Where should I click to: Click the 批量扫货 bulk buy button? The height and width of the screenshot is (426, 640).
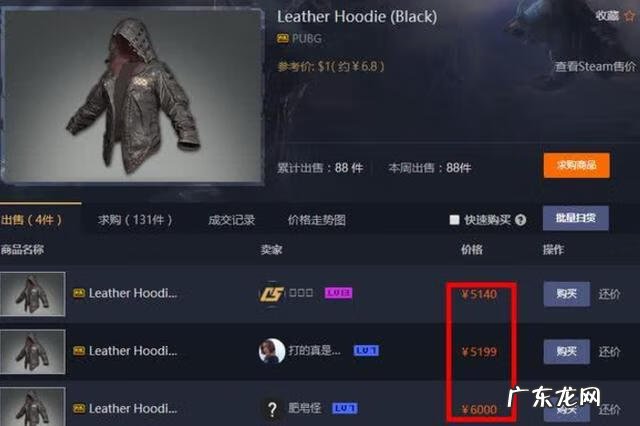point(576,218)
